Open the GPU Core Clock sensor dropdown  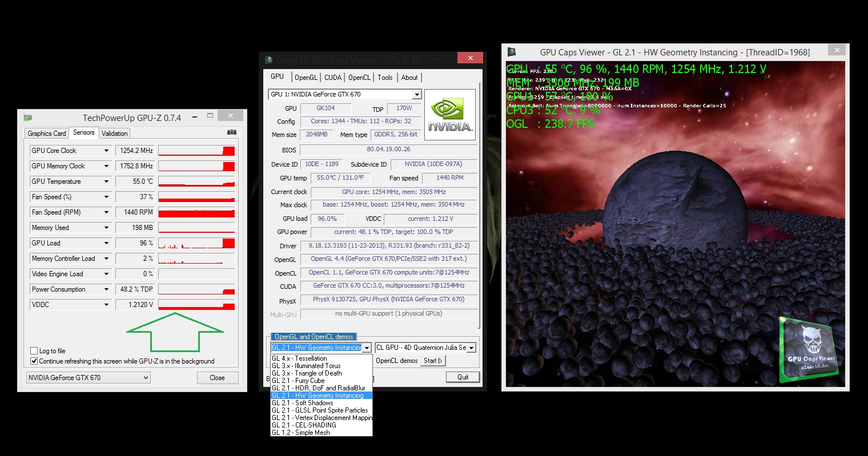coord(106,151)
